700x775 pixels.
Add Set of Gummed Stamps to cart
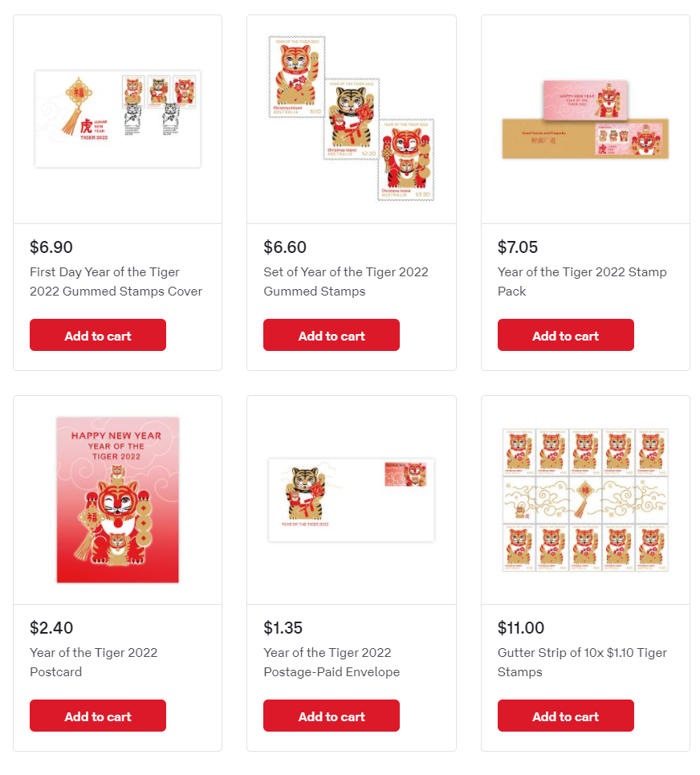(x=332, y=335)
